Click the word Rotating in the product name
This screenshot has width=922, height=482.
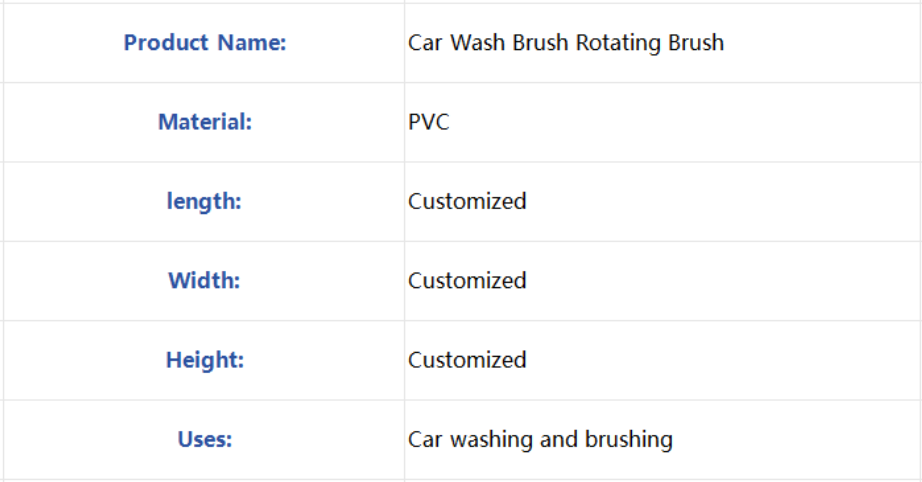618,43
